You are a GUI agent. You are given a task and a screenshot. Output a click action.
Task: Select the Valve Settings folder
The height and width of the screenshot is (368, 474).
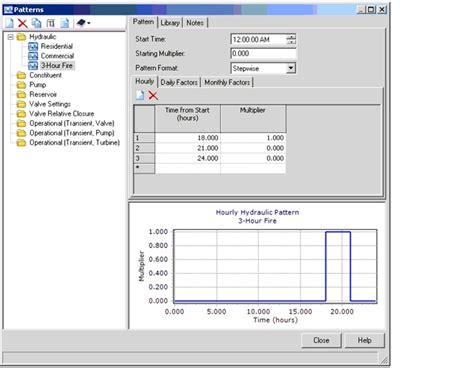(x=50, y=104)
